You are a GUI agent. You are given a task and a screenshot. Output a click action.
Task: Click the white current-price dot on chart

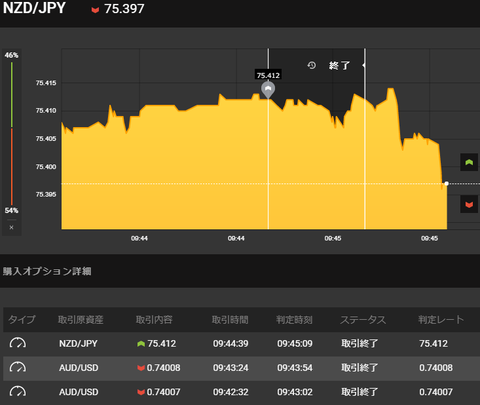tap(446, 183)
